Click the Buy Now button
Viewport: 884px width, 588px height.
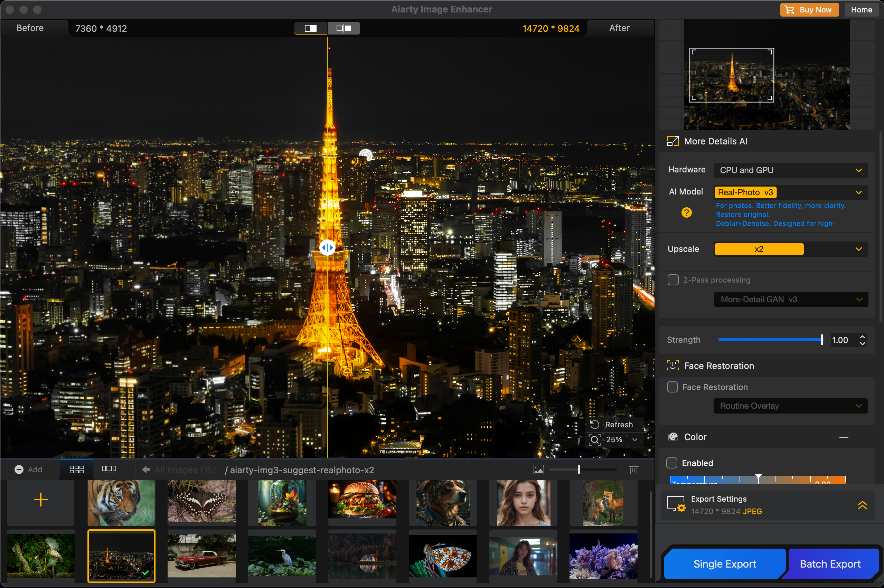click(x=809, y=9)
